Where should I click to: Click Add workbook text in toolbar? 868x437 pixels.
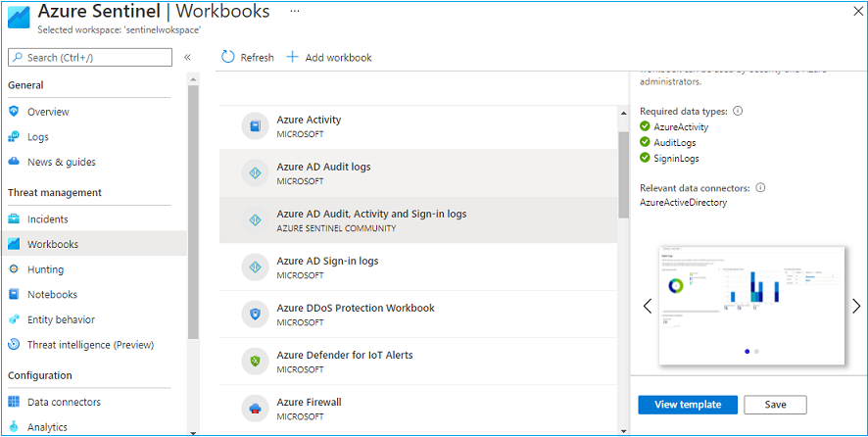(x=338, y=58)
